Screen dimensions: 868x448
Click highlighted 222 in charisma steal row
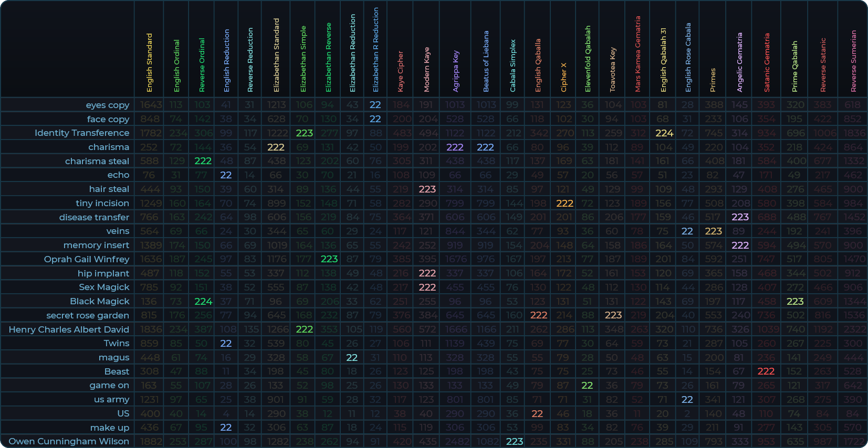[203, 161]
